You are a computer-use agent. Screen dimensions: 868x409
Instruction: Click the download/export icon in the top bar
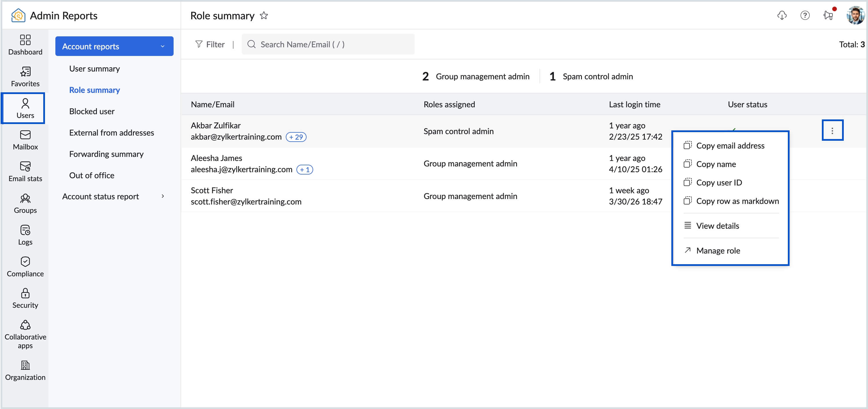pyautogui.click(x=782, y=16)
